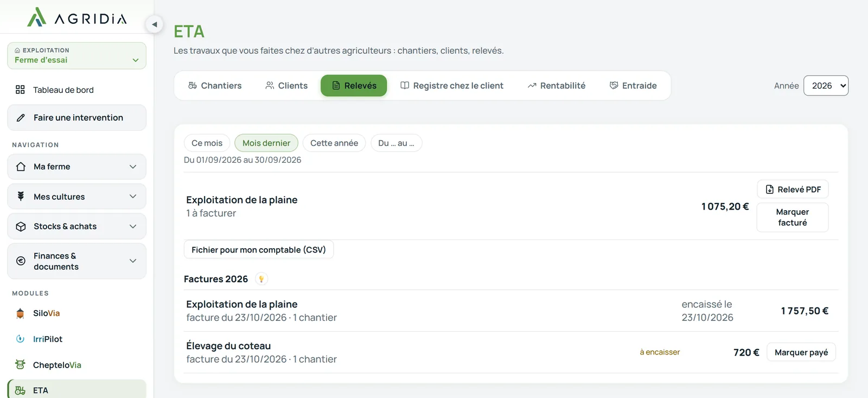Viewport: 868px width, 398px height.
Task: Click the 1 à facturer text
Action: (x=211, y=213)
